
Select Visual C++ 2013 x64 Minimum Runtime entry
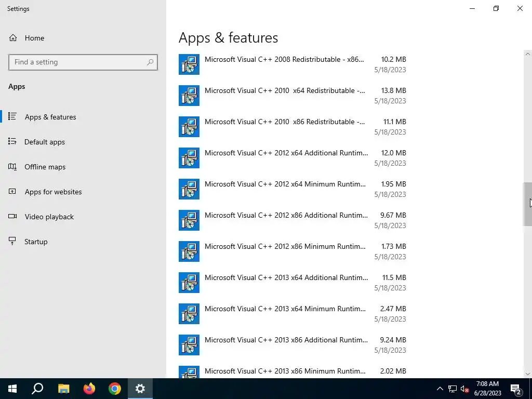(x=292, y=314)
